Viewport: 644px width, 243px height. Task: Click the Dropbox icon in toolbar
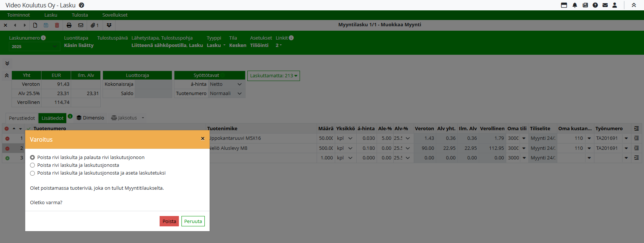click(109, 25)
